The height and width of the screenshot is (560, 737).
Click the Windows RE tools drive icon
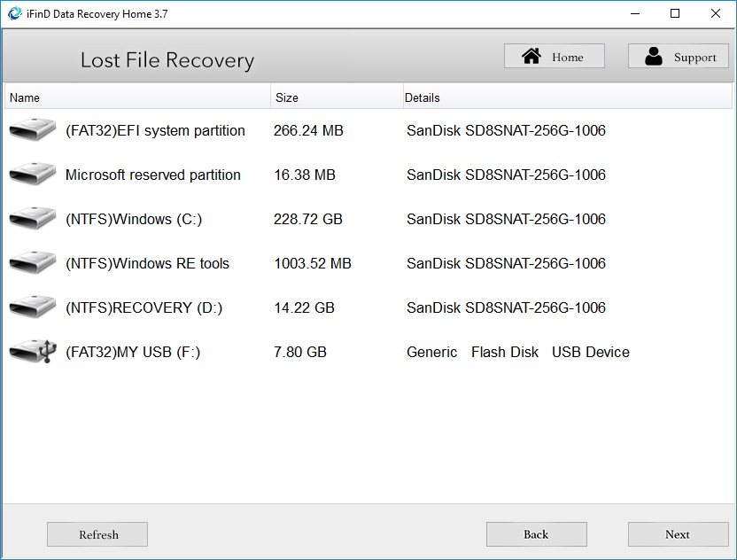coord(33,262)
